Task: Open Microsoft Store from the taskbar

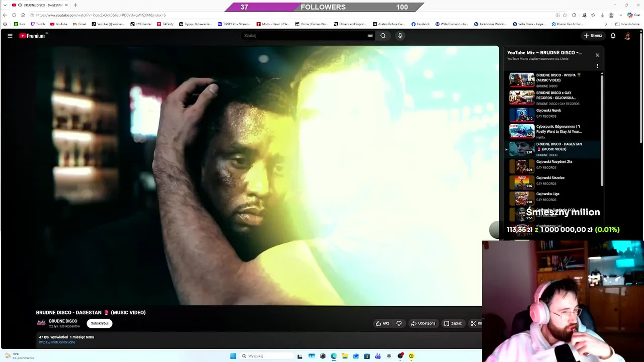Action: click(367, 356)
